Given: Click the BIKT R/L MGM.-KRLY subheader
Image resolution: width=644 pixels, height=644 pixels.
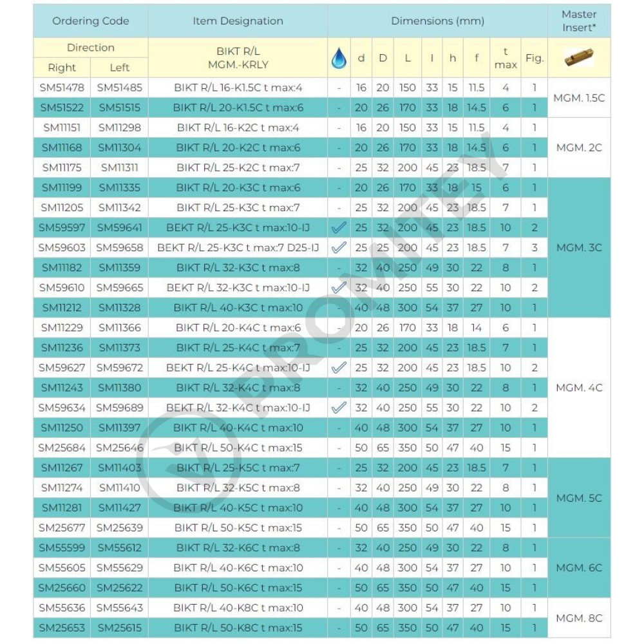Looking at the screenshot, I should pos(238,58).
